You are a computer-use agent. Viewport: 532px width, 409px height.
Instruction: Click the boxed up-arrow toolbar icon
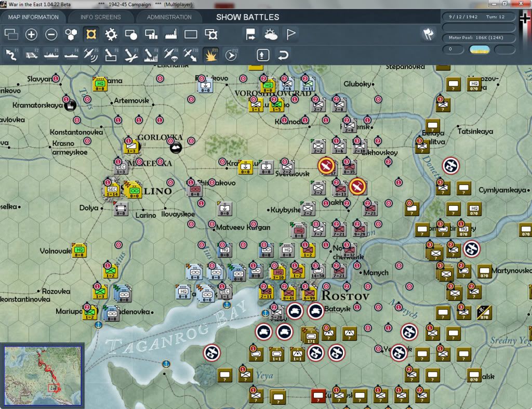263,55
